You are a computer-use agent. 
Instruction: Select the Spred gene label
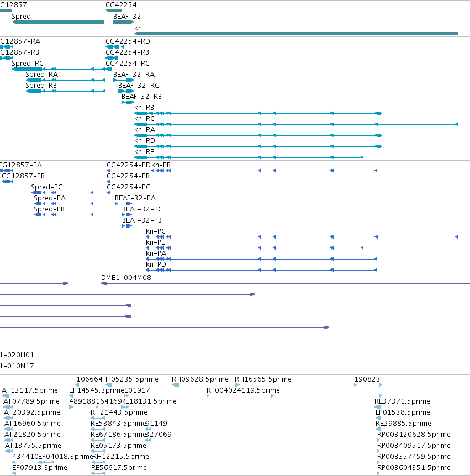pos(21,17)
